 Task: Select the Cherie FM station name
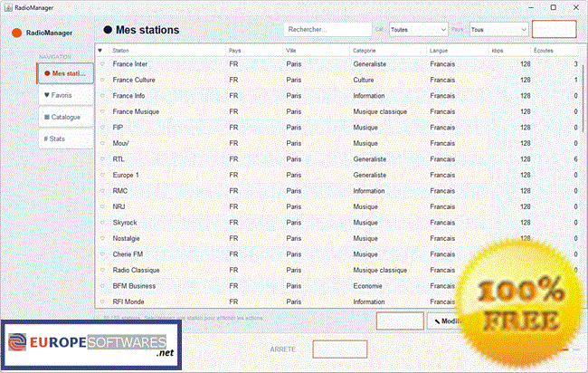point(128,254)
